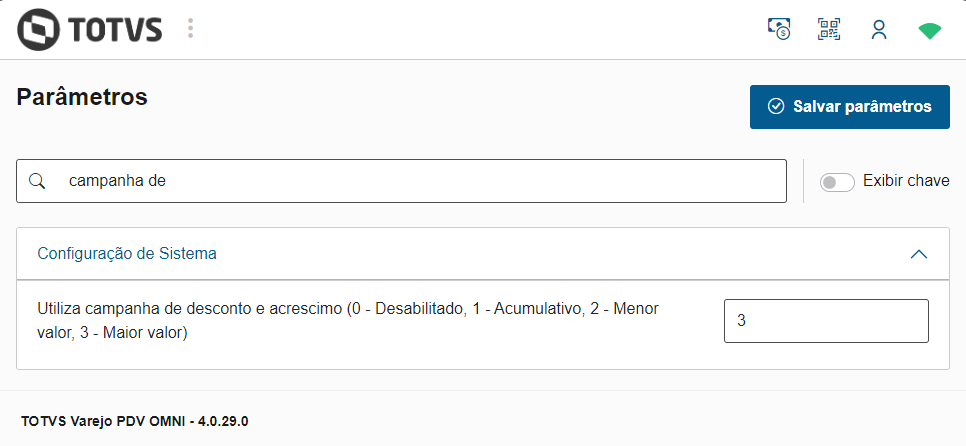The height and width of the screenshot is (446, 966).
Task: Click the check-circle icon on Salvar parâmetros
Action: coord(776,107)
